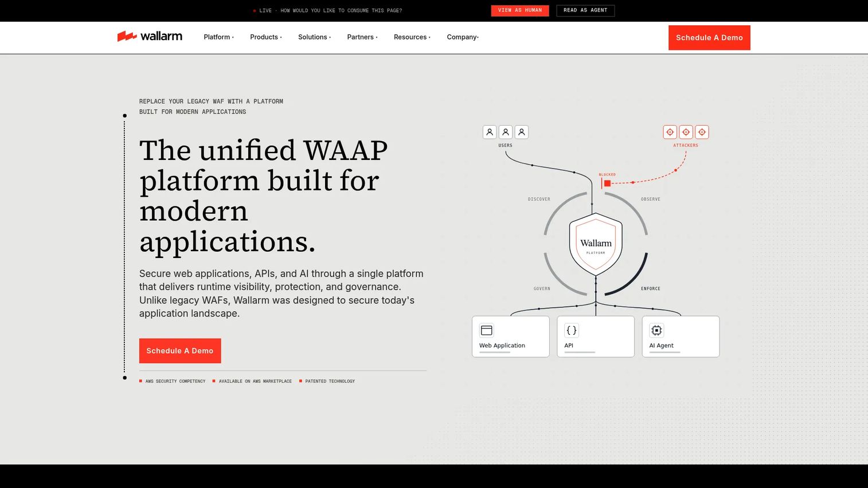868x488 pixels.
Task: Click the first attacker target icon
Action: [x=670, y=132]
